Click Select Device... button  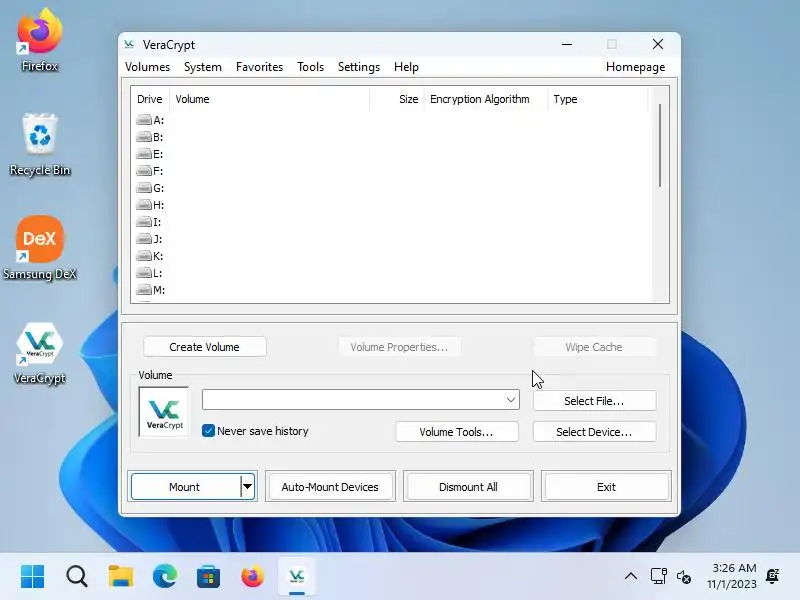(x=594, y=432)
